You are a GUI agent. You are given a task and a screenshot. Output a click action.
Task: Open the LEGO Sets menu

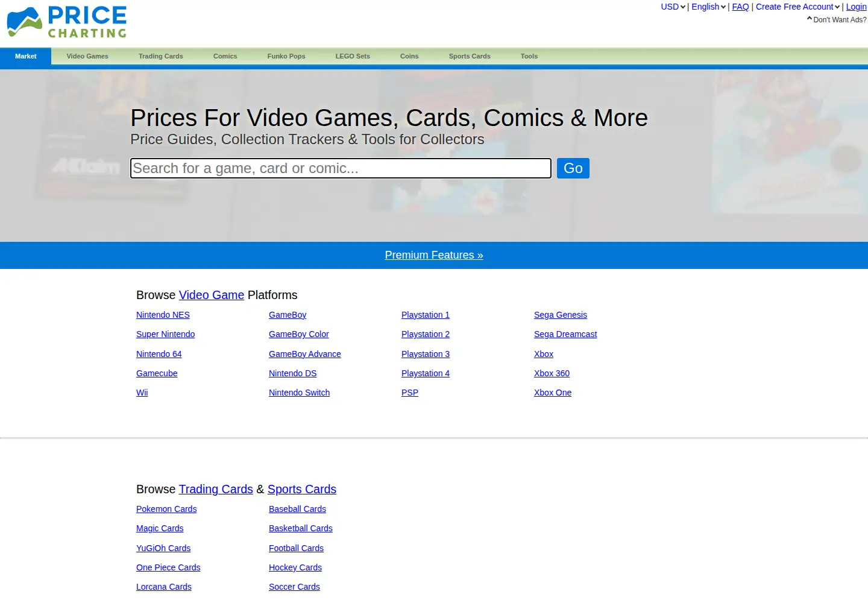(x=353, y=56)
